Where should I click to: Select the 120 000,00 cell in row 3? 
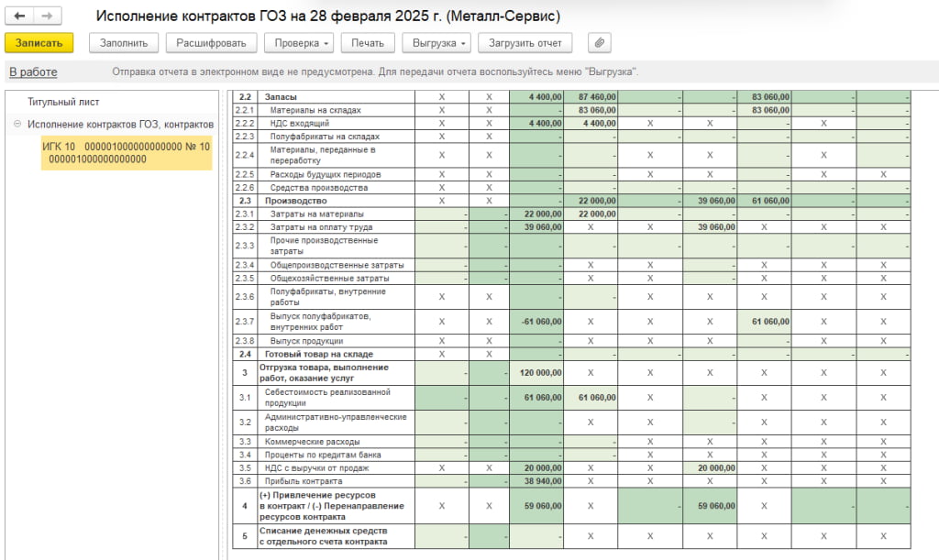coord(536,372)
